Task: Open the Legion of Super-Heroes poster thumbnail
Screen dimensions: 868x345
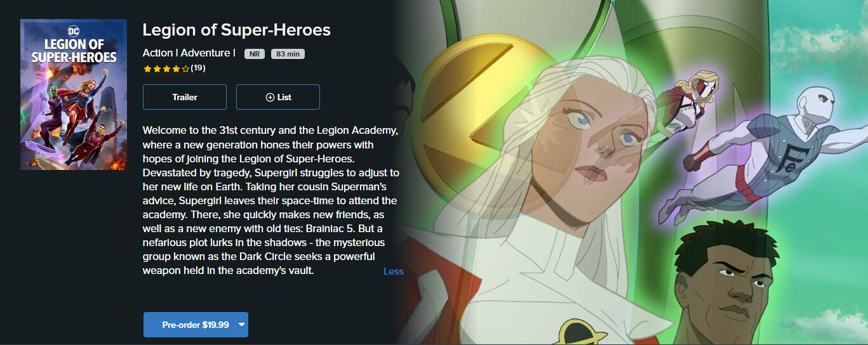Action: [74, 94]
